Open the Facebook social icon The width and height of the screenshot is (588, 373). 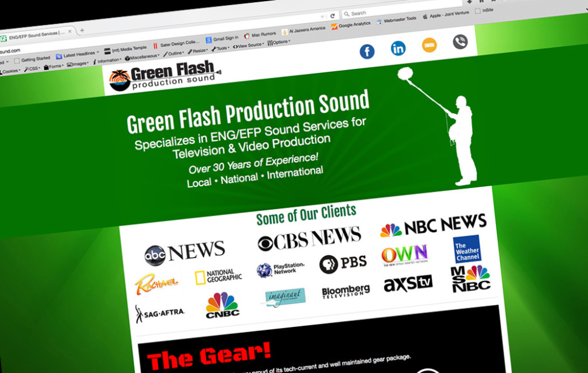click(367, 51)
